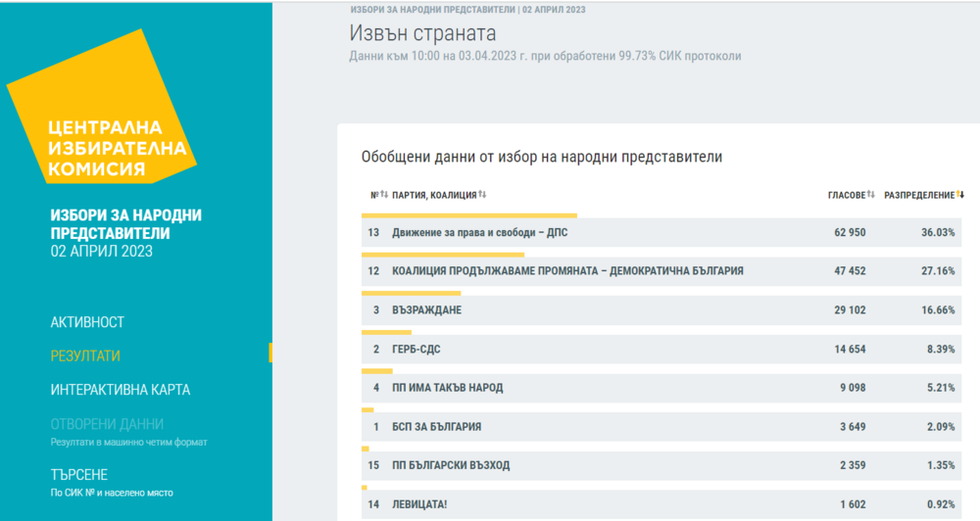Select Коалиция Продължаваме промяната – Демократична България row

pyautogui.click(x=661, y=271)
